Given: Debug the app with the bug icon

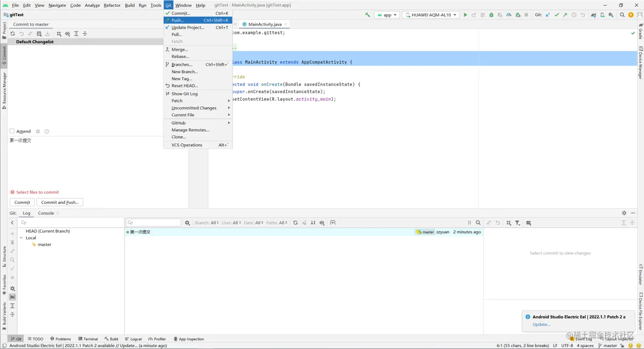Looking at the screenshot, I should click(x=491, y=15).
